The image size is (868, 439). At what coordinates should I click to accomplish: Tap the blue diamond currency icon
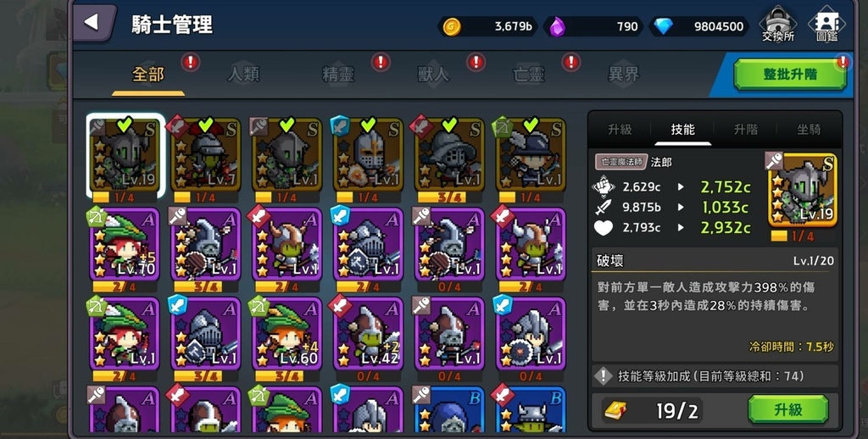(663, 26)
